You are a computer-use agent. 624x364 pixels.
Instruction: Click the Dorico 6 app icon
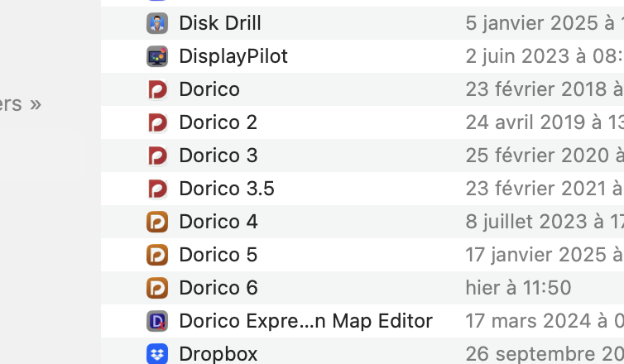[x=157, y=288]
